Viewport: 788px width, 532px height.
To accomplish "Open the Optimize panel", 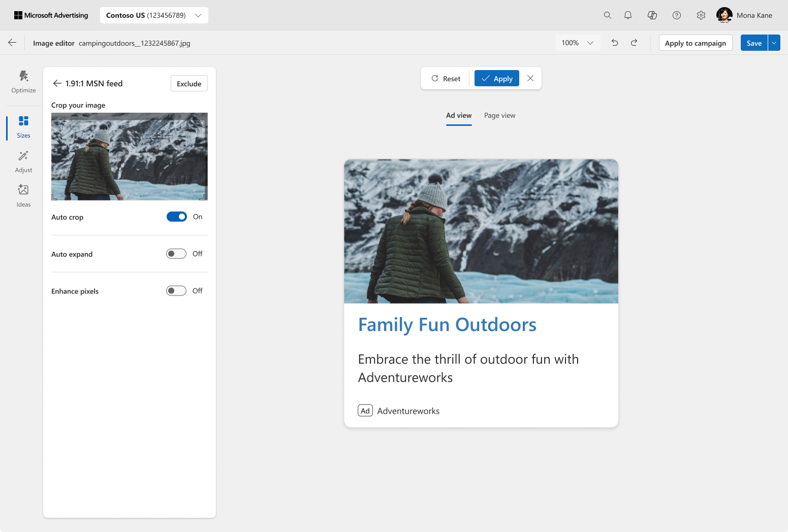I will [x=23, y=82].
